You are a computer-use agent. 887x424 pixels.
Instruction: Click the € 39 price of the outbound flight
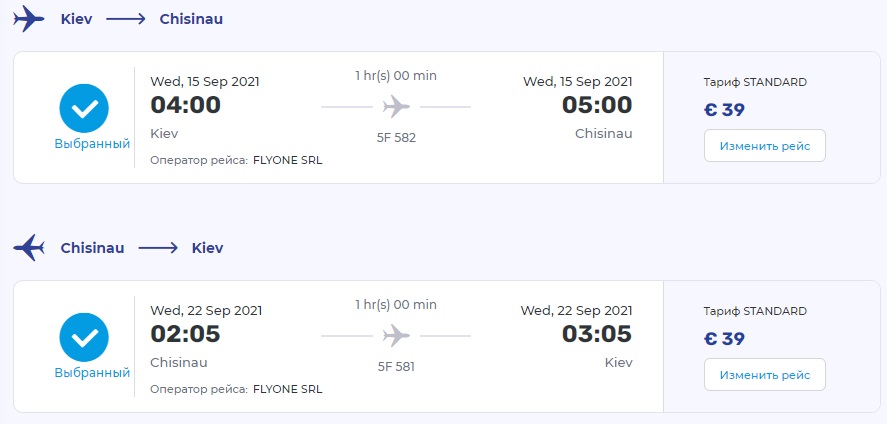coord(725,110)
